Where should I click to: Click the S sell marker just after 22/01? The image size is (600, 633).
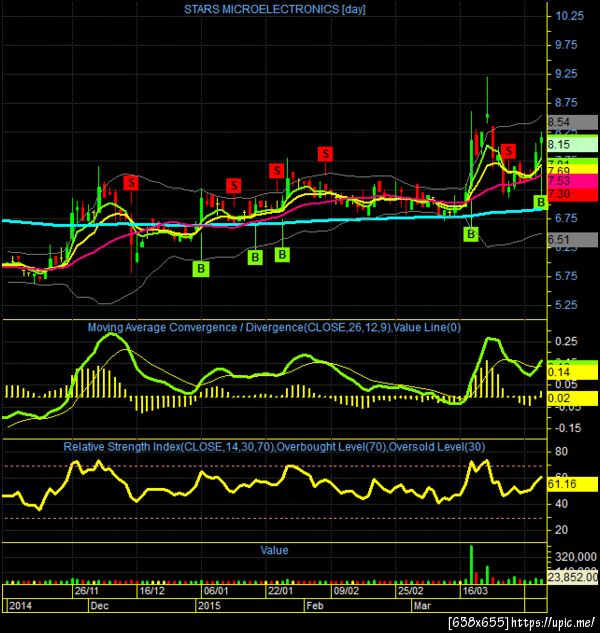pos(277,171)
